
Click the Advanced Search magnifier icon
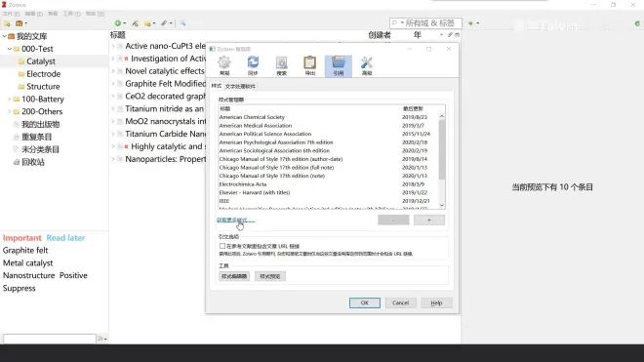[x=182, y=23]
